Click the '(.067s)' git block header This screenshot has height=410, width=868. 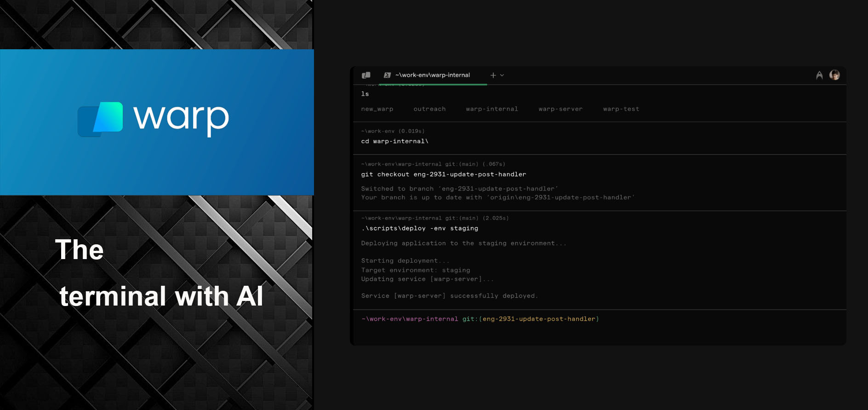(x=433, y=164)
